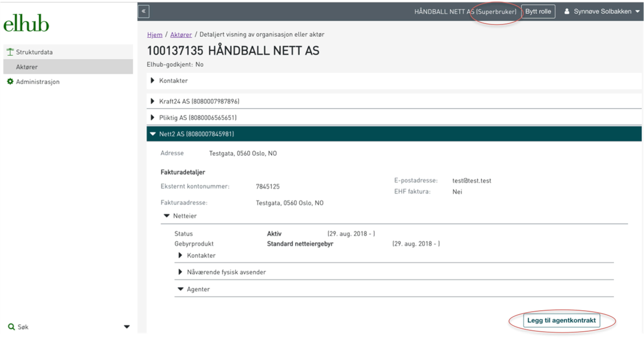This screenshot has width=644, height=338.
Task: Collapse the Netteier section
Action: pyautogui.click(x=394, y=216)
